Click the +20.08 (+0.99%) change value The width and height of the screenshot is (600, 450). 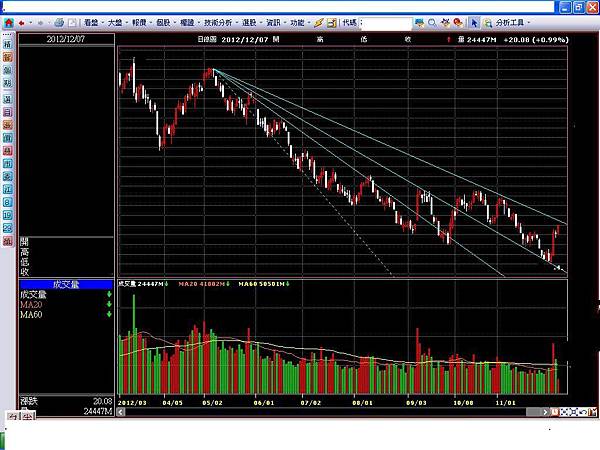536,40
